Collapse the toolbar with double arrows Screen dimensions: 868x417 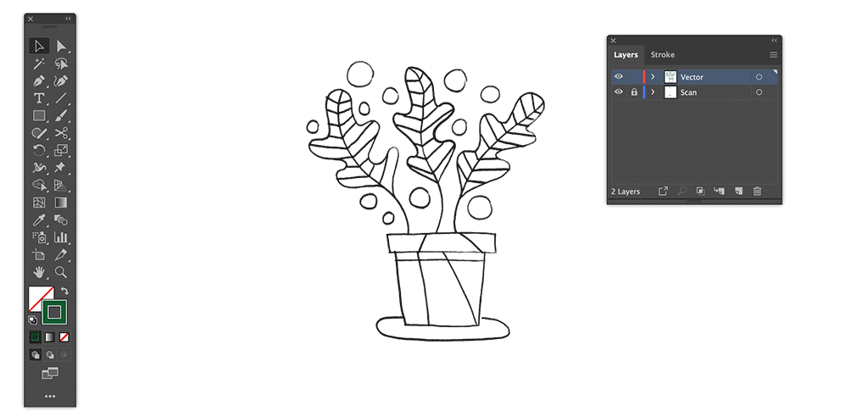point(68,19)
